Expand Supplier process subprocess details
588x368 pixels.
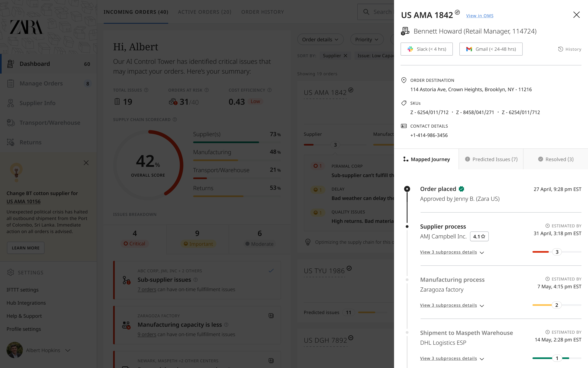(452, 252)
